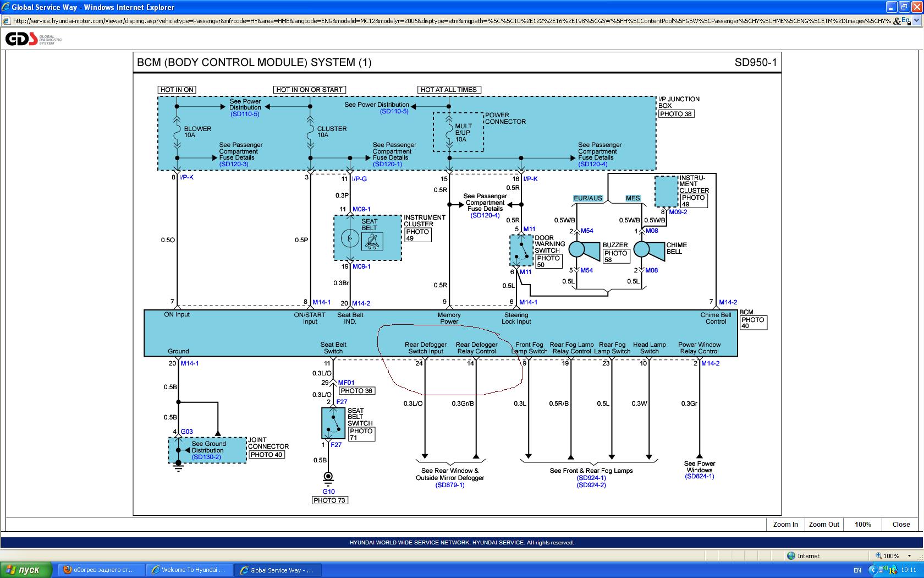Click the 'HOT IN ON OR START' label

(310, 90)
